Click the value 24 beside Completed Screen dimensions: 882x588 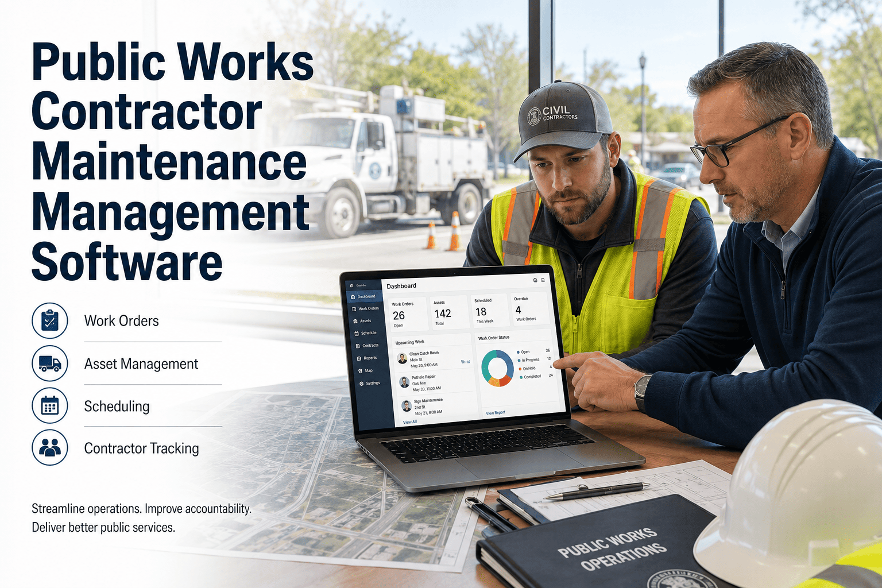point(551,376)
